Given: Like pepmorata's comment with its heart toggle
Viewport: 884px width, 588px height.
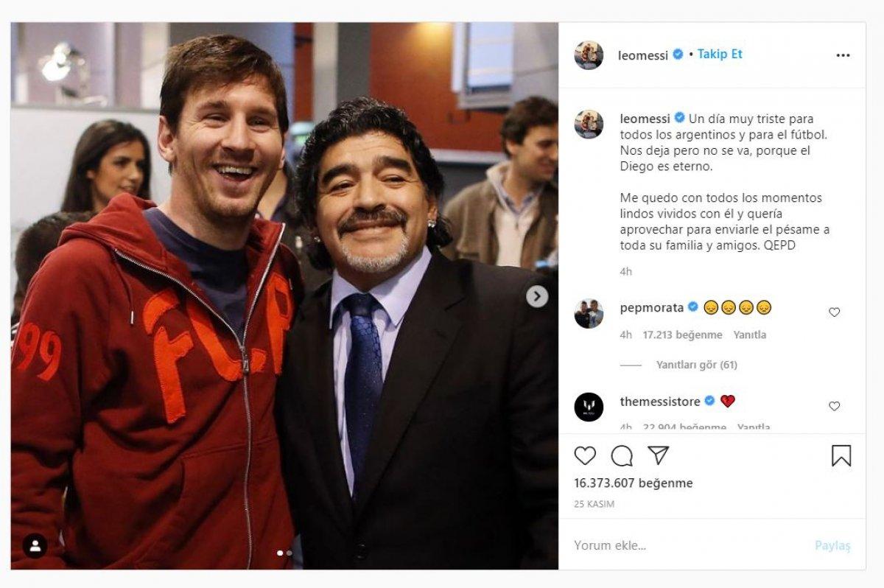Looking at the screenshot, I should coord(833,312).
